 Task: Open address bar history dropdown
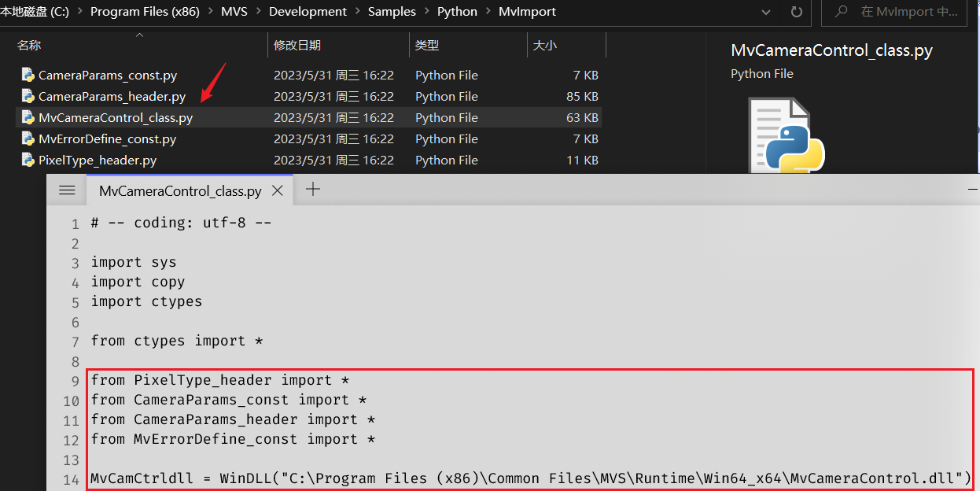tap(767, 12)
